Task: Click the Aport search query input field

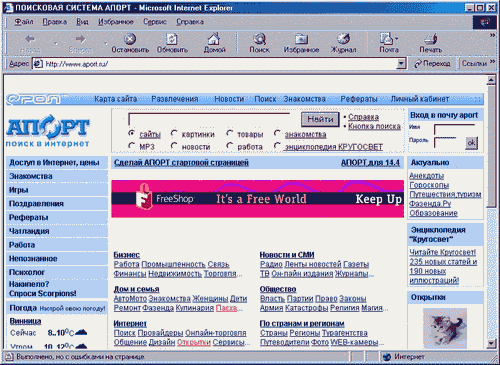Action: click(209, 119)
